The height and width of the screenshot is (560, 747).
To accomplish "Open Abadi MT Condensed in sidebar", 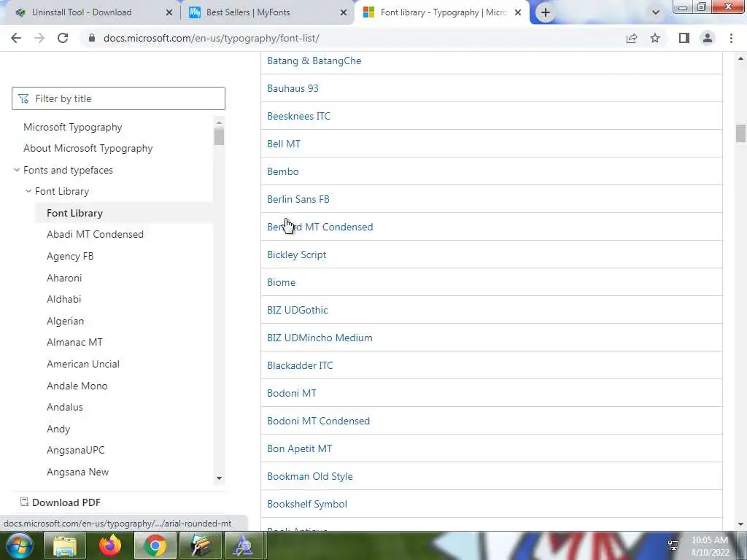I will (x=96, y=234).
